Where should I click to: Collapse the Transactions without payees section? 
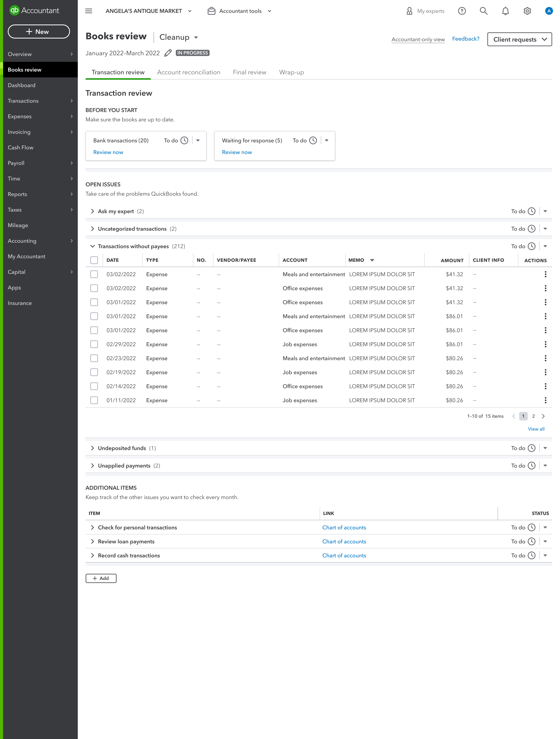click(93, 246)
